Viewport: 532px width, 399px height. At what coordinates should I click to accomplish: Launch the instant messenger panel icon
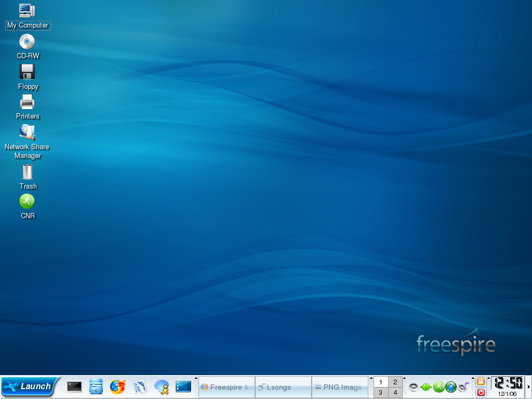click(162, 387)
